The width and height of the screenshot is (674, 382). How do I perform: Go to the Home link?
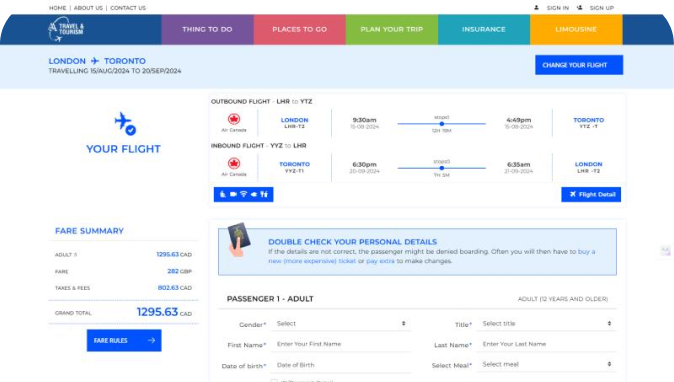point(58,8)
